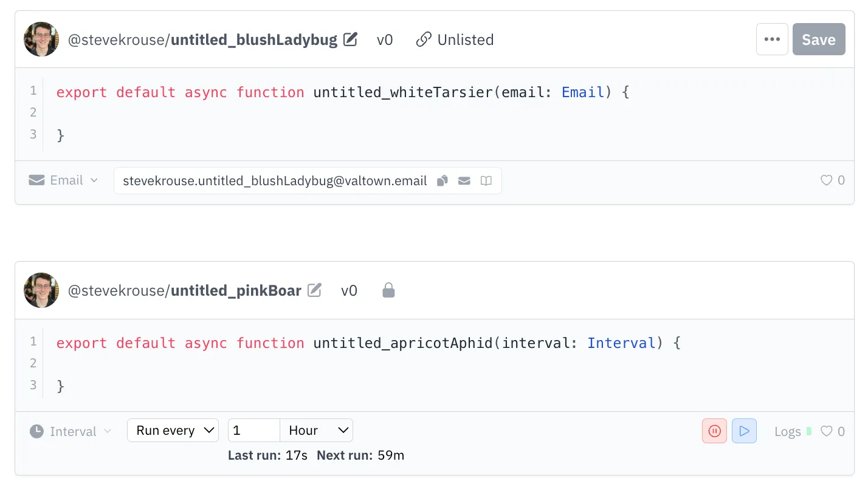Viewport: 868px width, 487px height.
Task: Click the Save button
Action: coord(818,39)
